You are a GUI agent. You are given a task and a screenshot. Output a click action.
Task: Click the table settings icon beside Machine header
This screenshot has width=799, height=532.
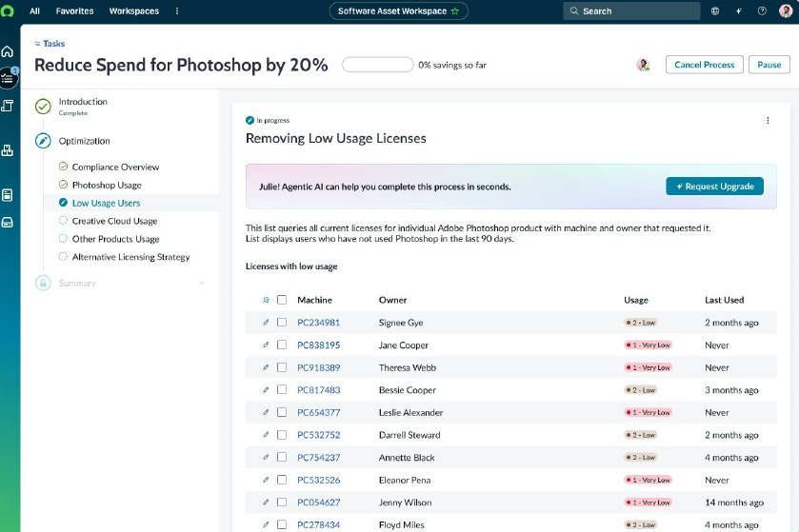[x=266, y=300]
